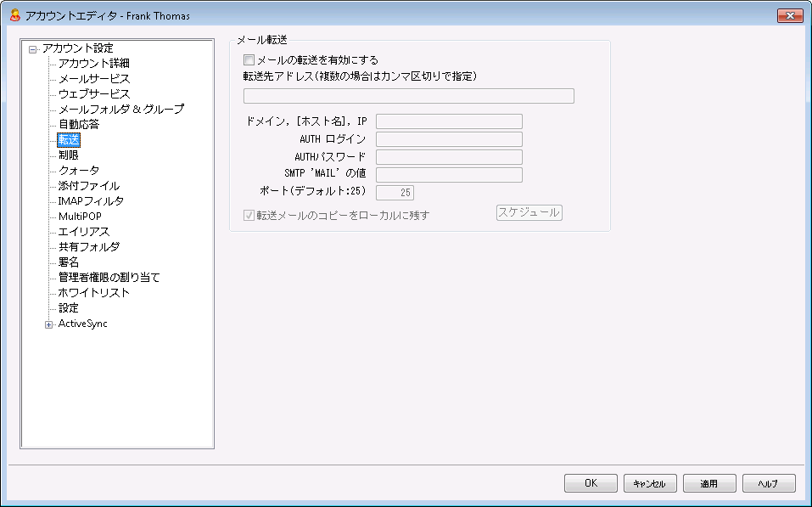Screen dimensions: 812x507
Task: Go to 自動応答 in sidebar
Action: point(78,125)
